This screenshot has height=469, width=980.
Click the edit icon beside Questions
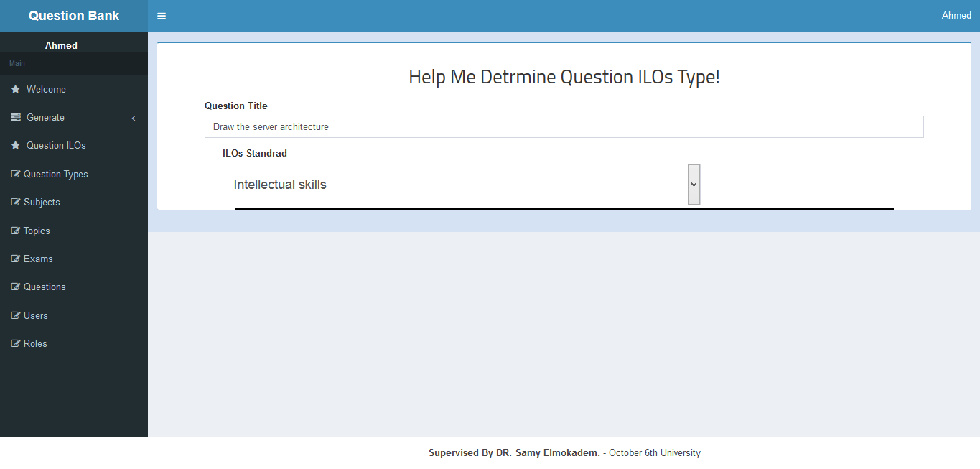(x=16, y=287)
